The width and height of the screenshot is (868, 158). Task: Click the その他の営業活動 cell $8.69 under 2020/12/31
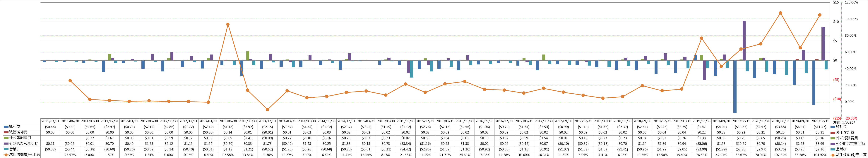tap(820, 144)
